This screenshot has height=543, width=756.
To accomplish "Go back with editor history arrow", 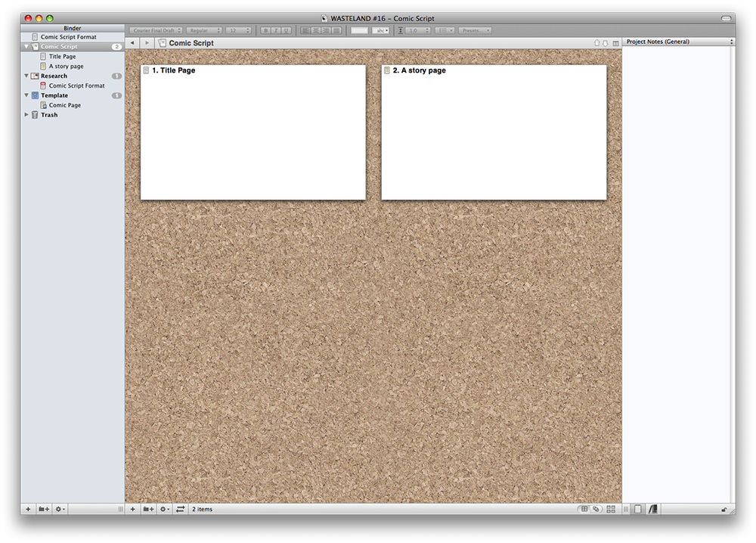I will [x=132, y=43].
